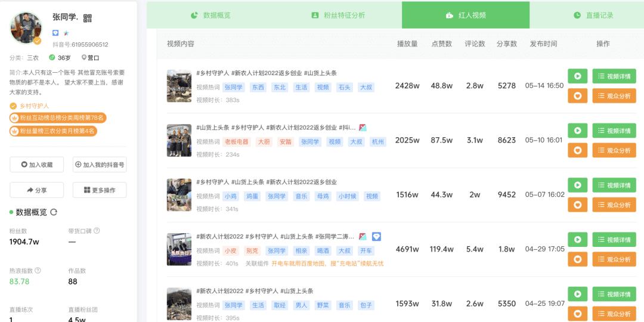Image resolution: width=644 pixels, height=322 pixels.
Task: Play the 04-25 19:07 video
Action: coord(578,294)
